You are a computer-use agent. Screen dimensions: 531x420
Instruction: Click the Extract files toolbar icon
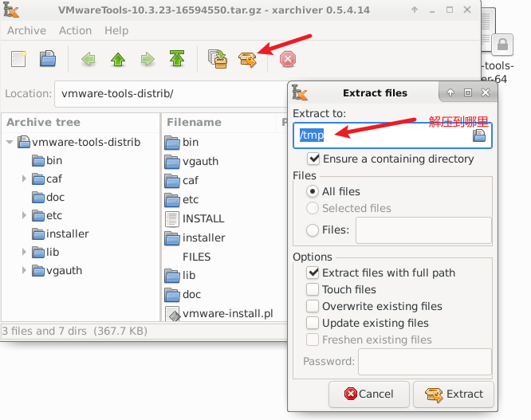[x=248, y=59]
